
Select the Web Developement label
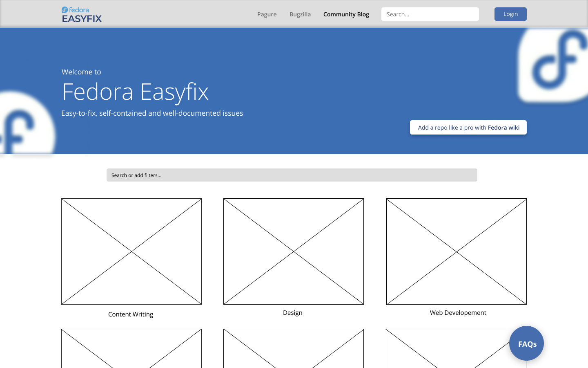pos(458,313)
